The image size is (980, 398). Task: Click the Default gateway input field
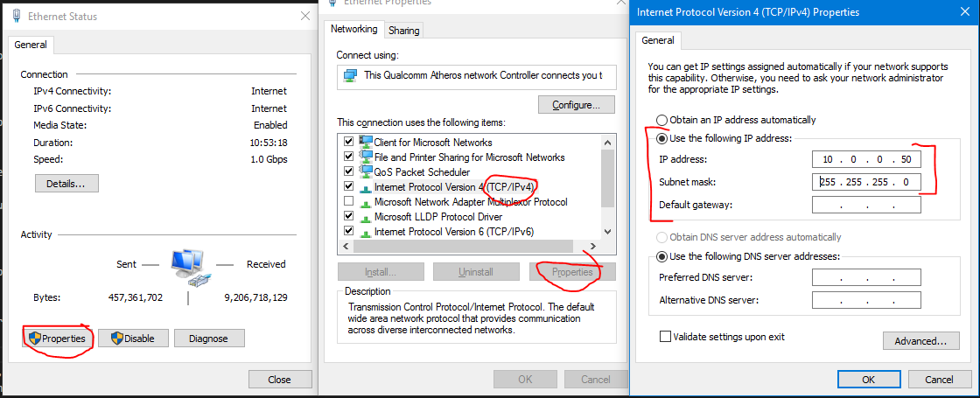[866, 205]
